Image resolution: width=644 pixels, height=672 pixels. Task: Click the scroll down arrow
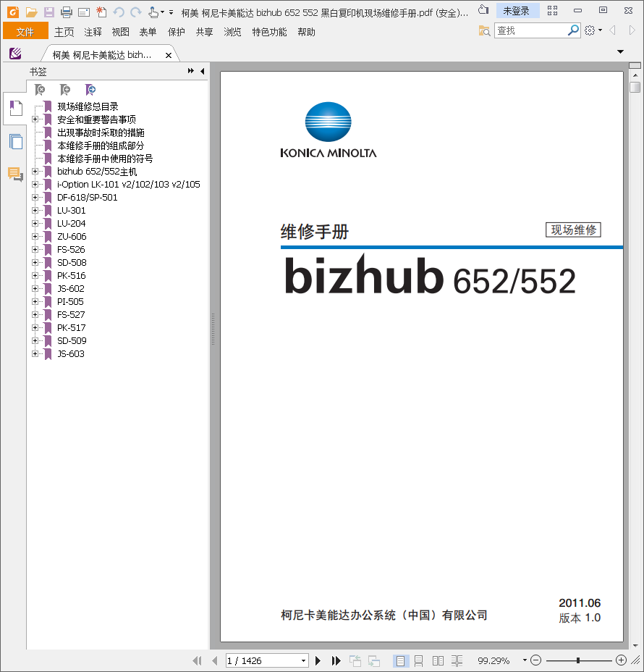(635, 645)
